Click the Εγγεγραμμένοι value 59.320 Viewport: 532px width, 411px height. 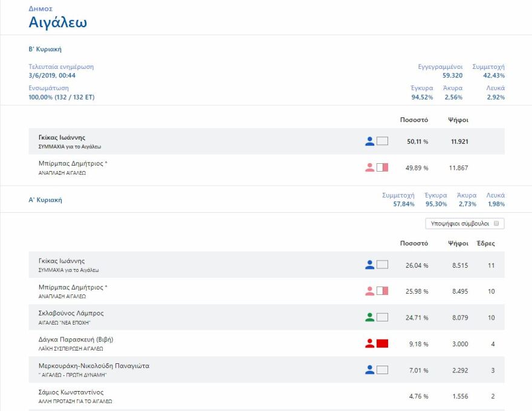[x=452, y=76]
